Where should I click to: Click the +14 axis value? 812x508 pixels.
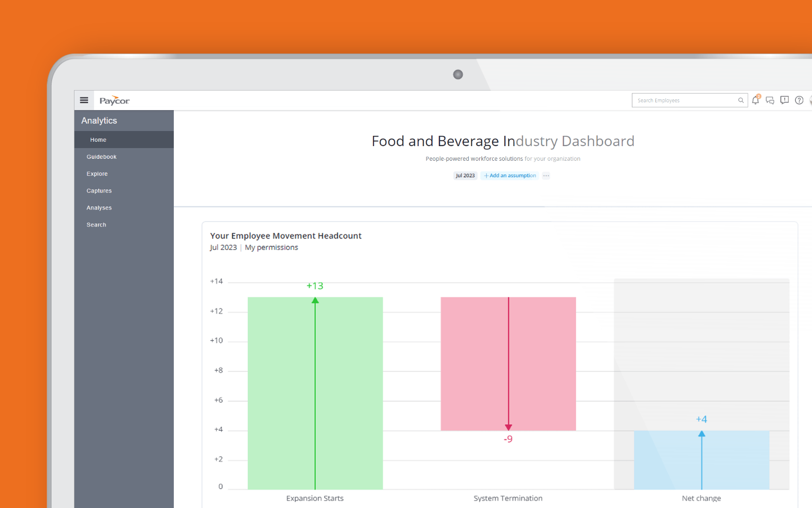click(217, 282)
